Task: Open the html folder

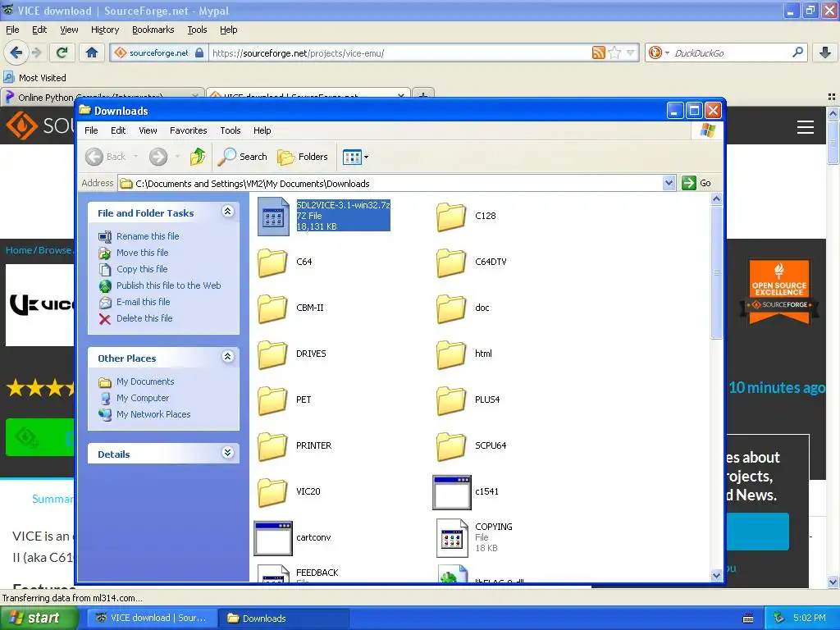Action: coord(451,354)
